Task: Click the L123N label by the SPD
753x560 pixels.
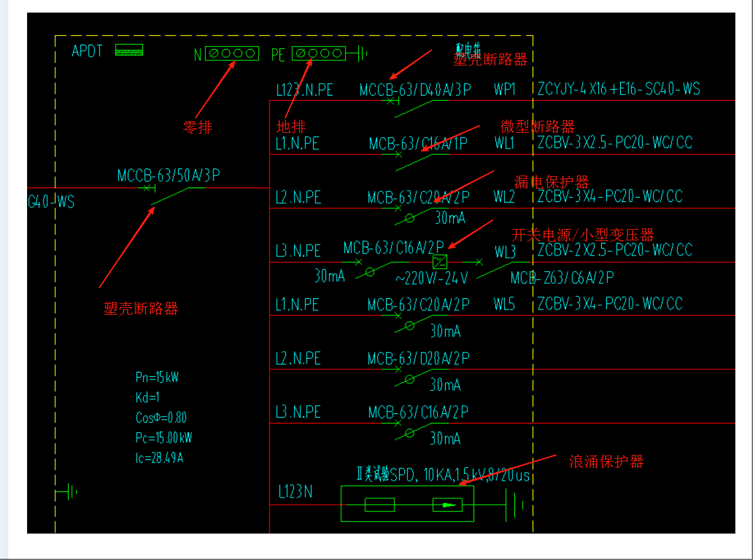Action: coord(295,491)
